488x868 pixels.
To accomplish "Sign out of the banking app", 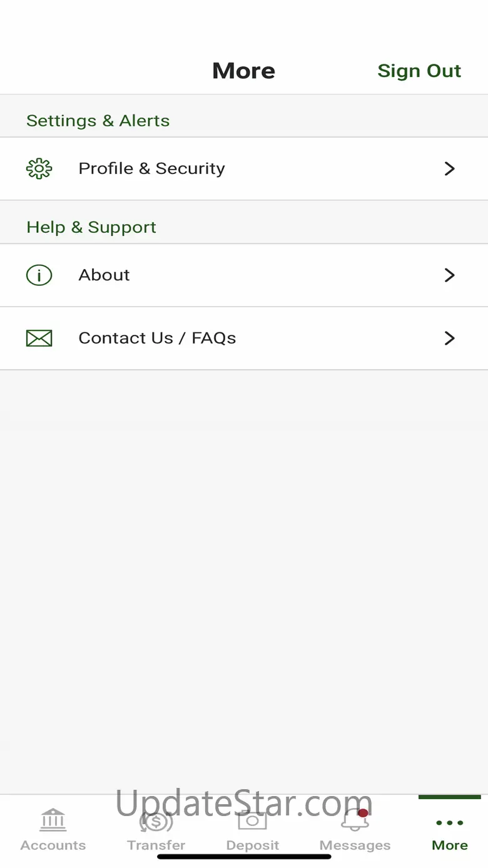I will click(x=419, y=71).
